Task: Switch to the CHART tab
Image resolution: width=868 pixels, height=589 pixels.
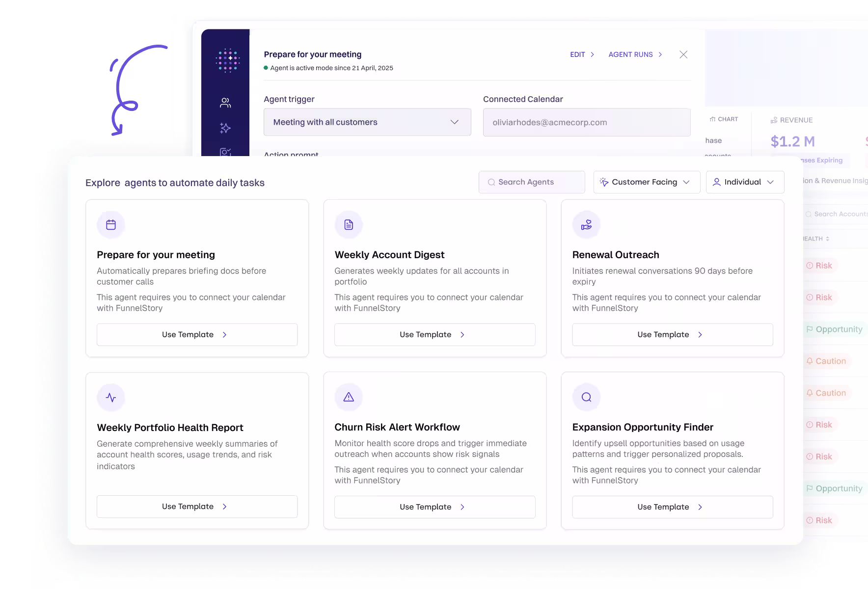Action: (724, 119)
